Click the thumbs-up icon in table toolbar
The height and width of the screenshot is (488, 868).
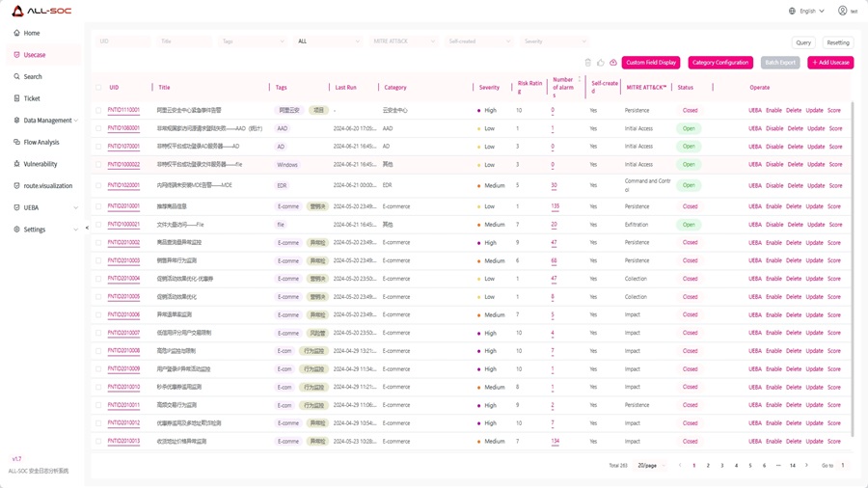click(600, 63)
